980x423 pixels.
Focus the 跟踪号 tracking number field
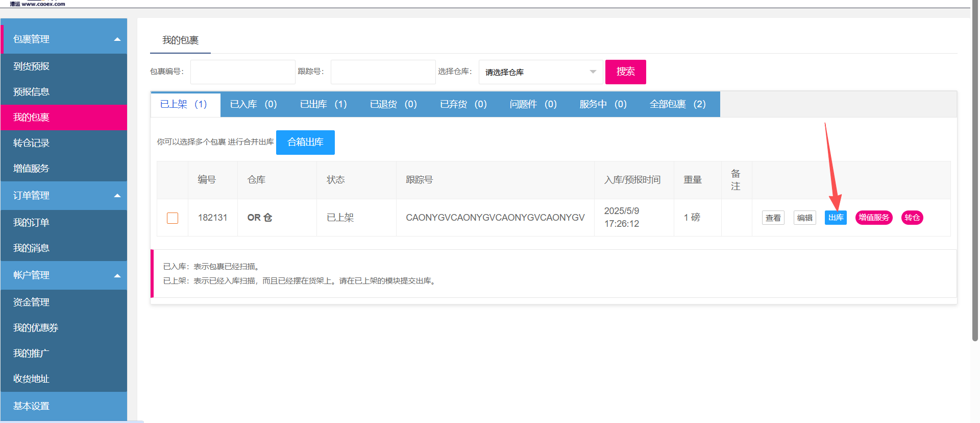(x=383, y=72)
